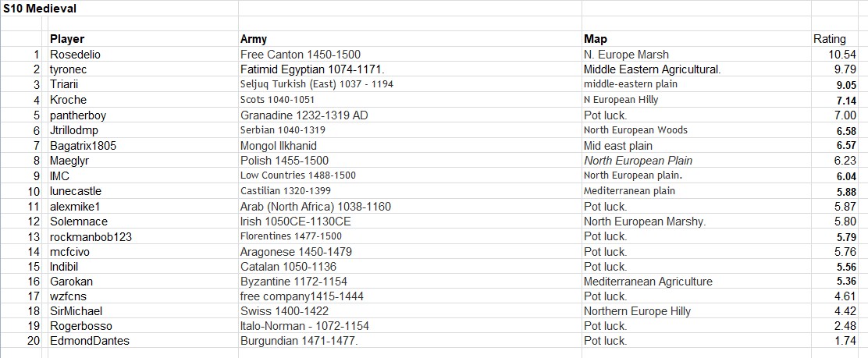The height and width of the screenshot is (358, 868).
Task: Click the Map column header cell
Action: point(596,39)
